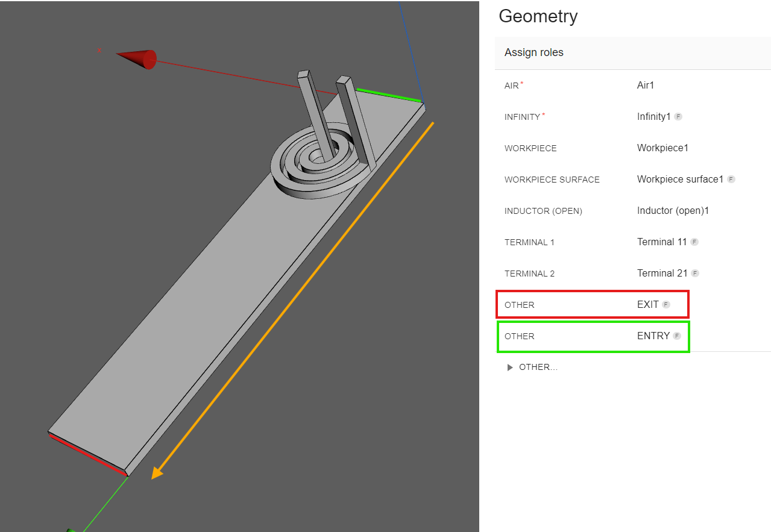The height and width of the screenshot is (532, 771).
Task: Click the F badge next to Terminal 11
Action: [x=694, y=242]
